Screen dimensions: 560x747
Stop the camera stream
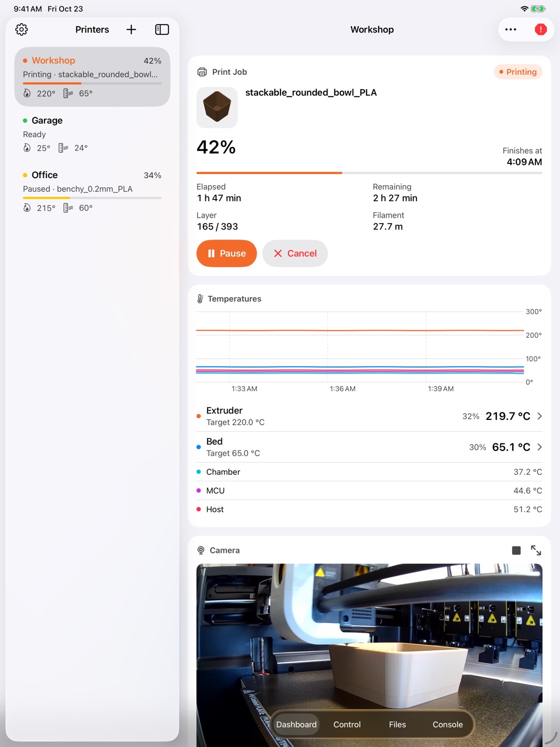(x=516, y=550)
